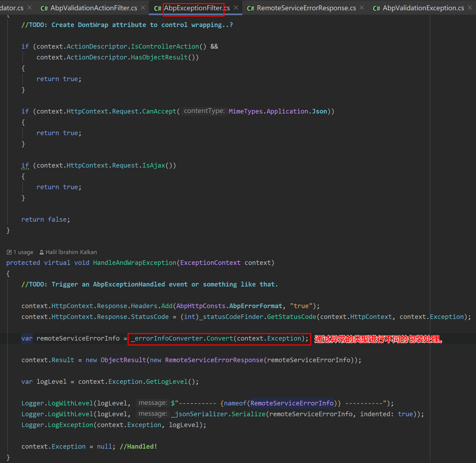Viewport: 476px width, 463px height.
Task: Click the _errorInfoConverter.Convert call in red box
Action: (x=219, y=338)
